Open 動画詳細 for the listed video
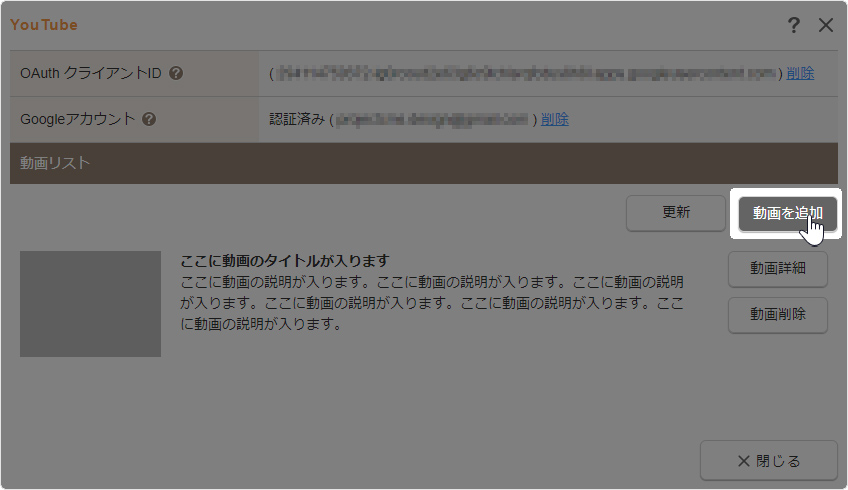Screen dimensions: 848x490 pos(778,269)
